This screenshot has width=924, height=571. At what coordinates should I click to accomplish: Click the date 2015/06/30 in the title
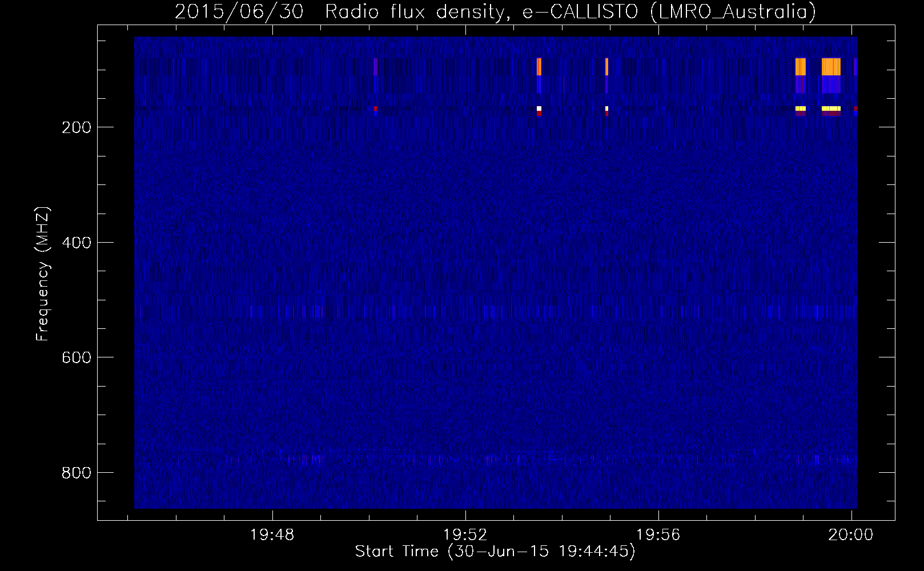[239, 11]
